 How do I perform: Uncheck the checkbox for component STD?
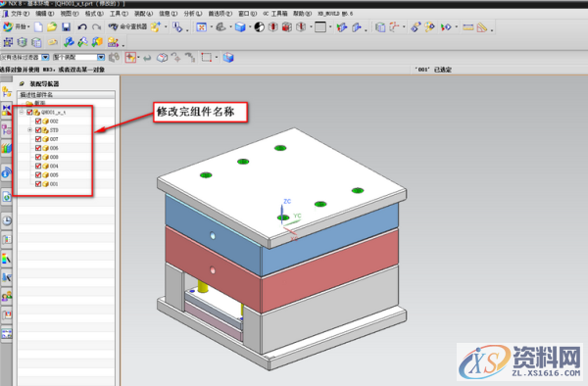tap(38, 130)
